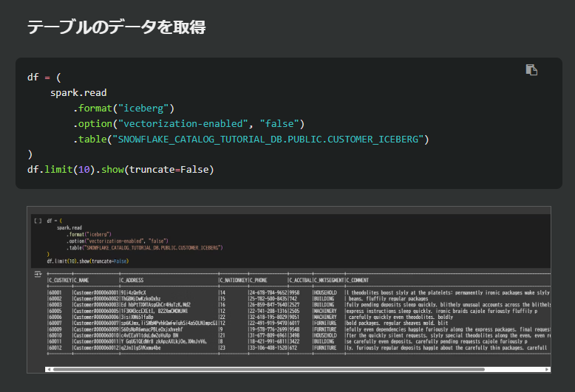Click the empty run brackets of the notebook cell

coord(38,221)
